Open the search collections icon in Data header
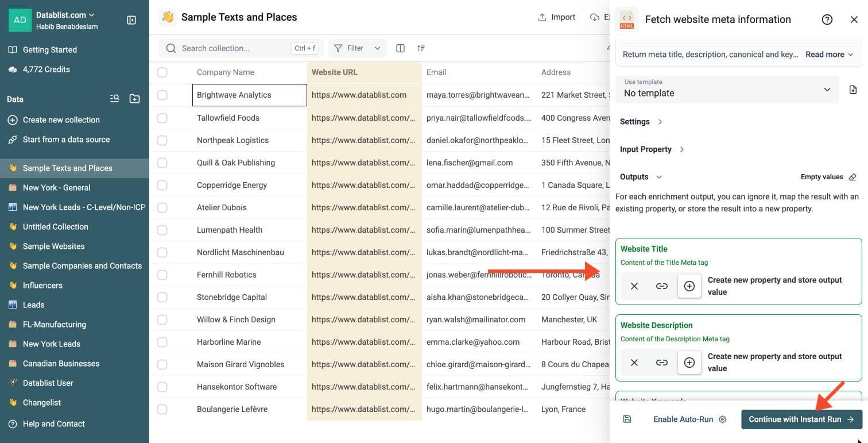 115,99
